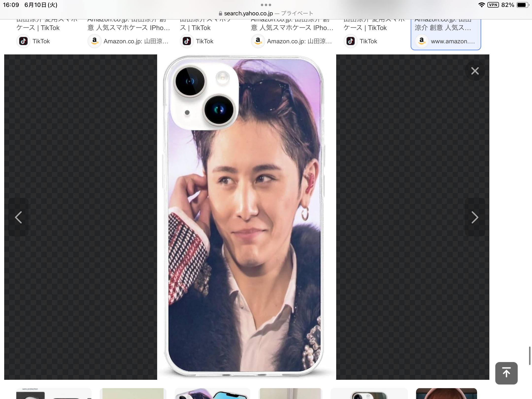Viewport: 532px width, 399px height.
Task: Open the bottom-right thumbnail with red hair
Action: 446,393
